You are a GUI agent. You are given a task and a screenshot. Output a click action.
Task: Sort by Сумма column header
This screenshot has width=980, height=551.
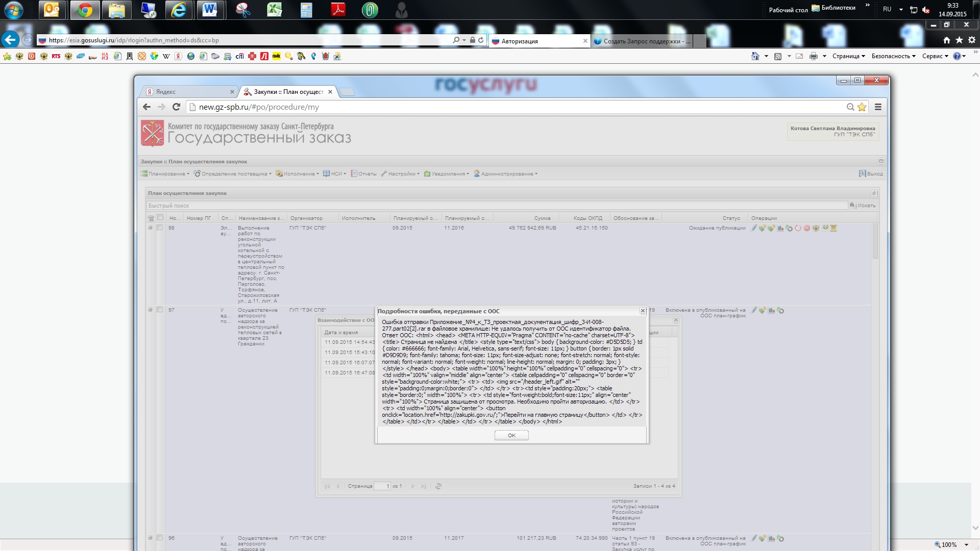(526, 218)
